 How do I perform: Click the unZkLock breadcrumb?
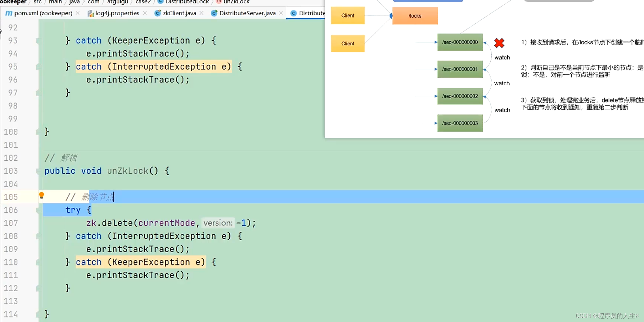[236, 2]
